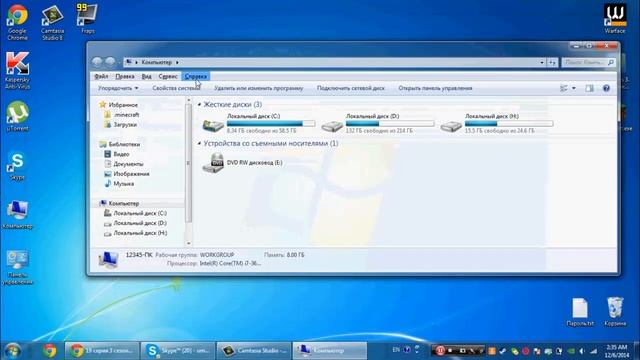The width and height of the screenshot is (640, 360).
Task: Select the Fraps desktop icon
Action: [x=87, y=19]
